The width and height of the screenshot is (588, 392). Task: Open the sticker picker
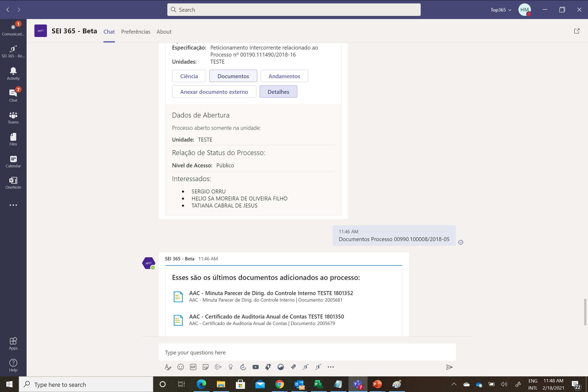[x=205, y=367]
